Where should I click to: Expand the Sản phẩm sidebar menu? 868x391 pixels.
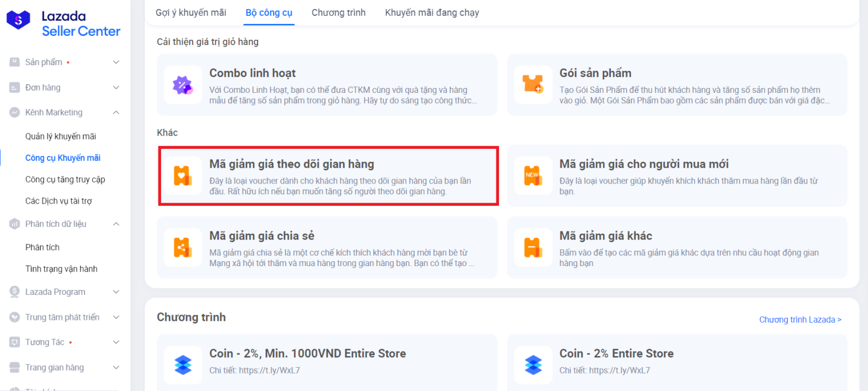tap(116, 62)
